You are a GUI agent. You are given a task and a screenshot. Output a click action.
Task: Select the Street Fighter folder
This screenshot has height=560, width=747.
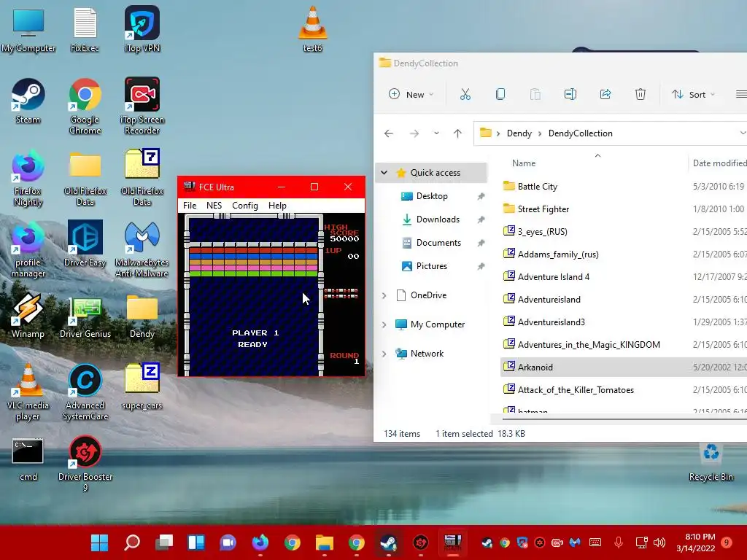click(543, 209)
